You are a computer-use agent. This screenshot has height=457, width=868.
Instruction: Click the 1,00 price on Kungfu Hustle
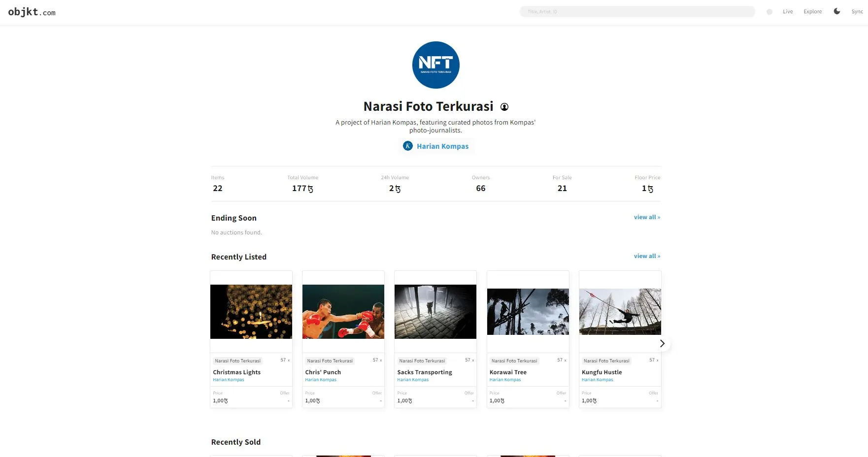point(589,401)
